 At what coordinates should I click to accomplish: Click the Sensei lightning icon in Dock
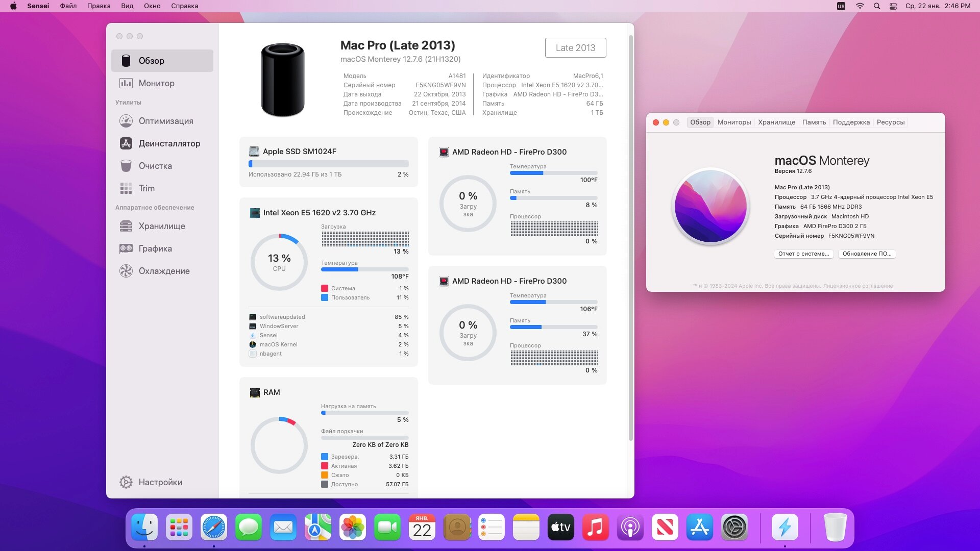785,527
